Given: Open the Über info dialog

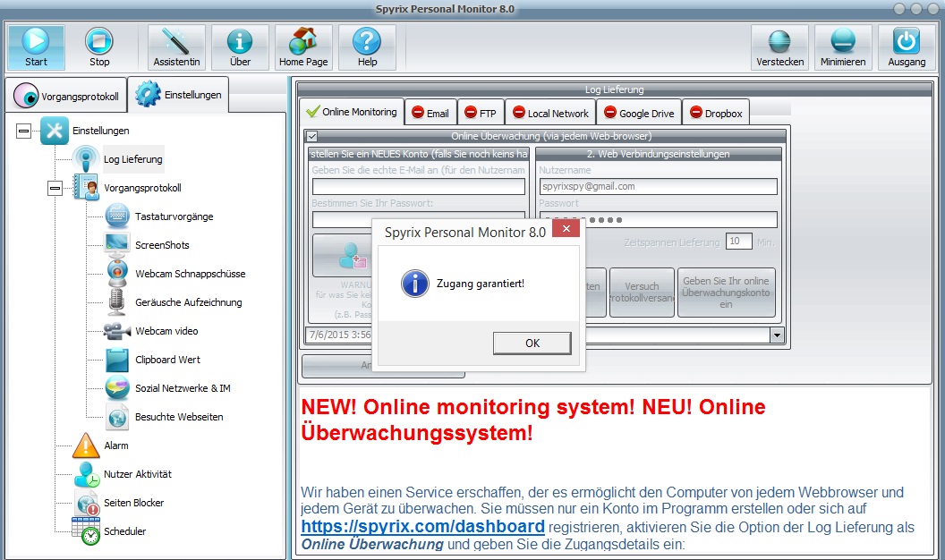Looking at the screenshot, I should coord(240,47).
